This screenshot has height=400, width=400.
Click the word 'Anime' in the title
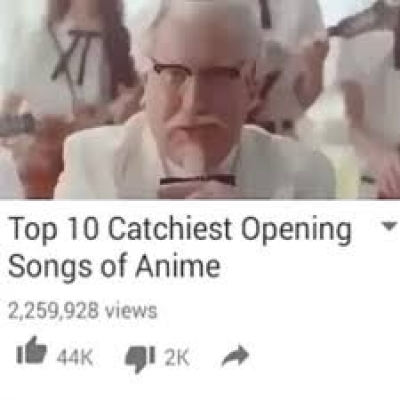click(177, 266)
